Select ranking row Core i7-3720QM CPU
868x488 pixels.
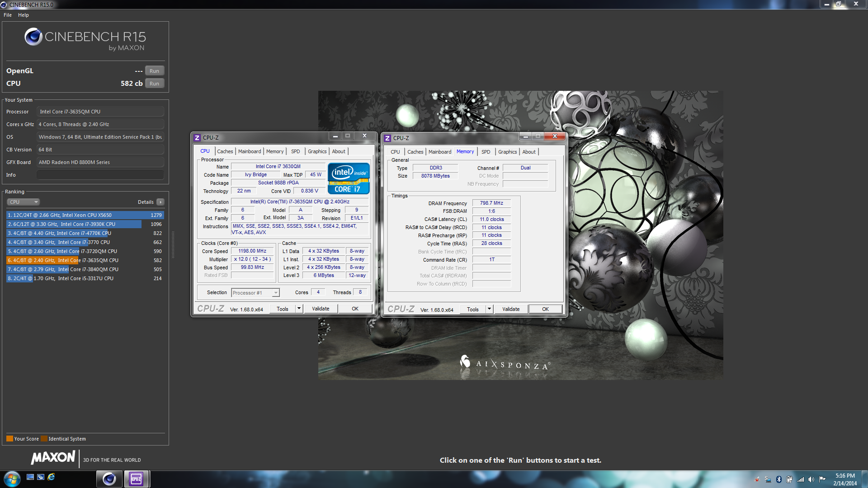tap(85, 251)
